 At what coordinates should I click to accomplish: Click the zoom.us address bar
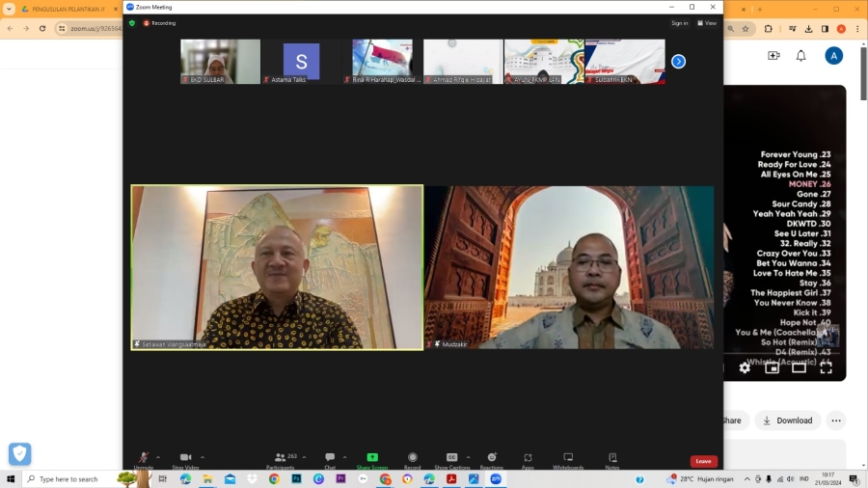tap(95, 28)
